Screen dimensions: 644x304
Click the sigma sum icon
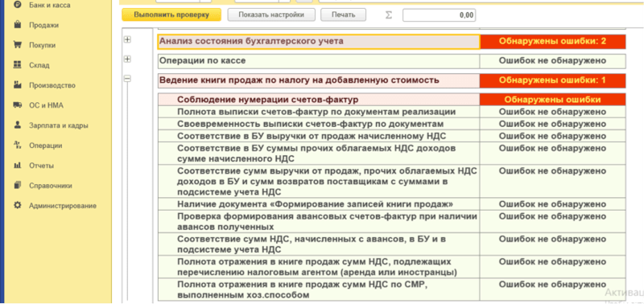[389, 15]
